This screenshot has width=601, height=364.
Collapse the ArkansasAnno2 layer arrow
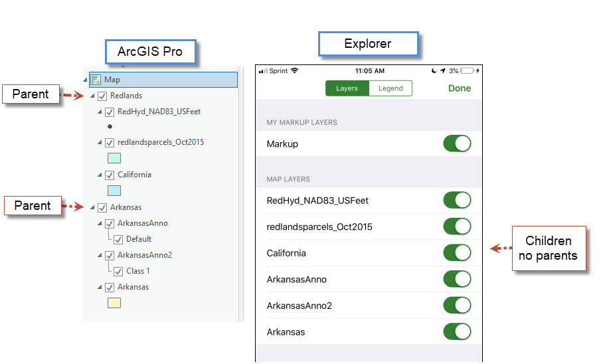[x=100, y=255]
